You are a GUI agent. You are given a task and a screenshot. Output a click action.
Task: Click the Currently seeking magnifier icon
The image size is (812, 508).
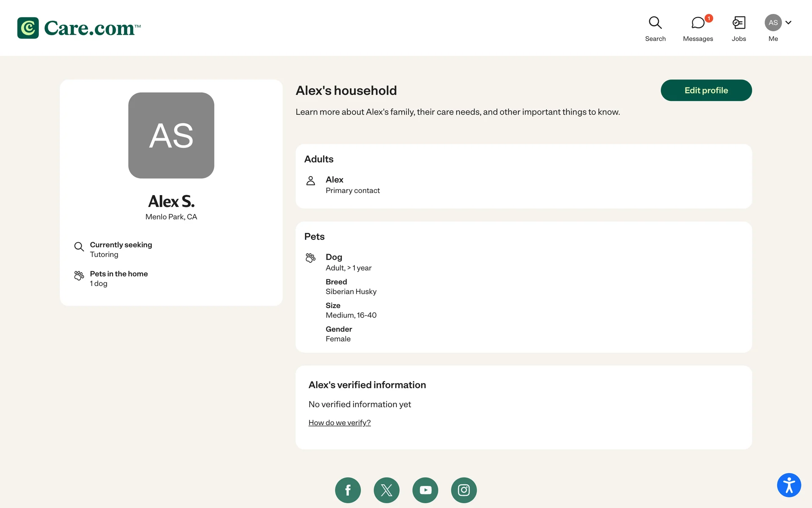79,246
